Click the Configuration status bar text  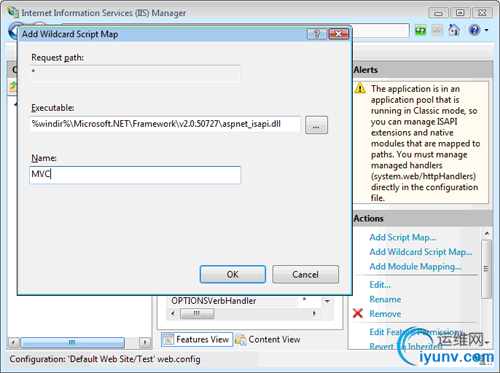105,359
